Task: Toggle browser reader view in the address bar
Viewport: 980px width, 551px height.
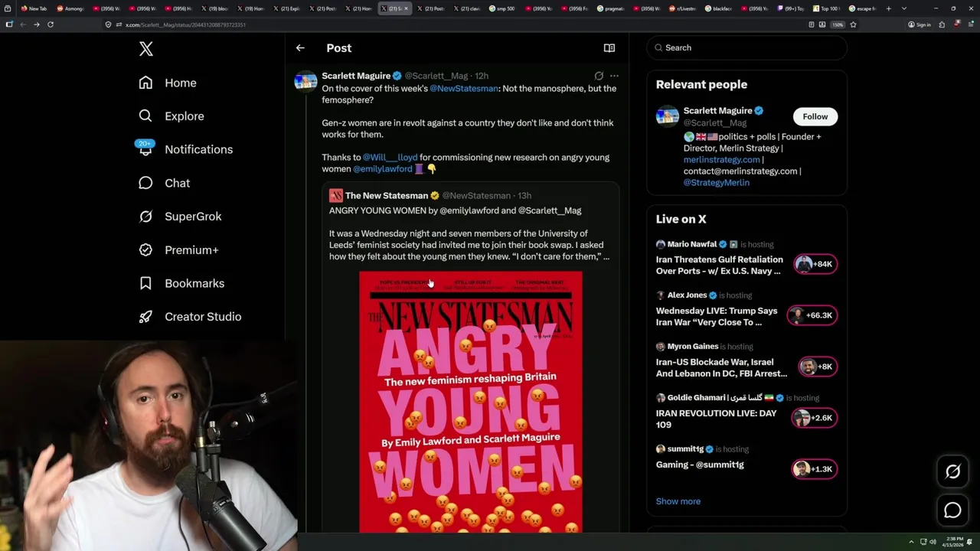Action: tap(812, 24)
